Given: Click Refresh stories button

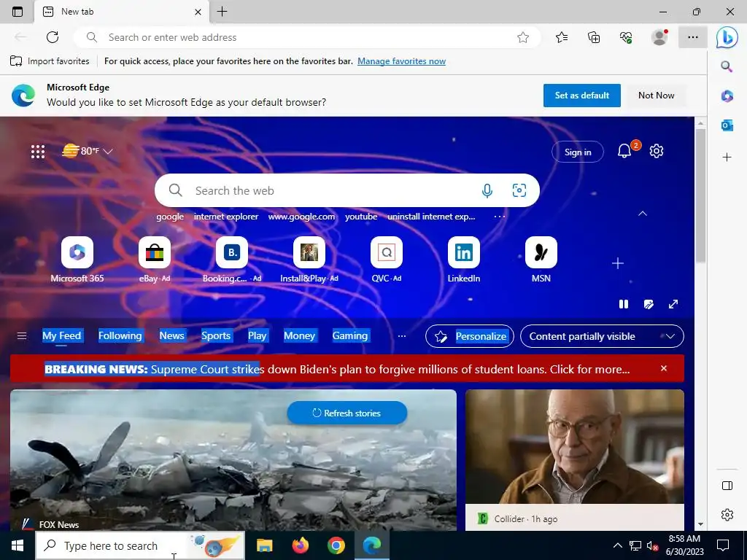Looking at the screenshot, I should pyautogui.click(x=347, y=413).
